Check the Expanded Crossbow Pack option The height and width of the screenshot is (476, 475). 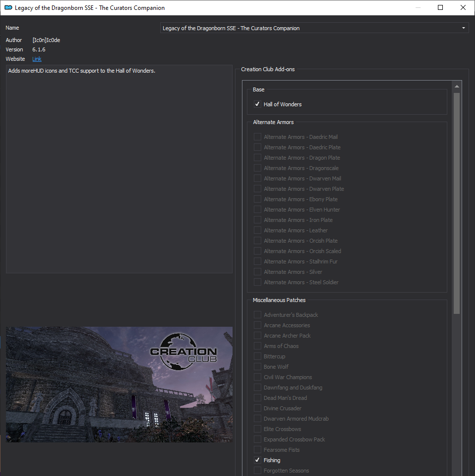click(257, 439)
